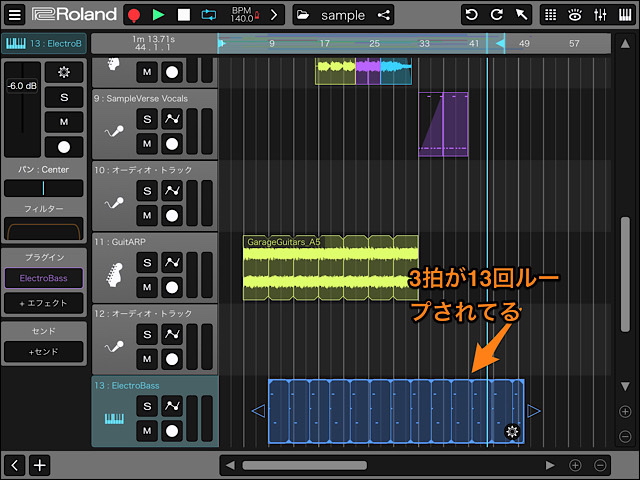Mute the GuitARP track
The image size is (640, 480).
point(147,287)
